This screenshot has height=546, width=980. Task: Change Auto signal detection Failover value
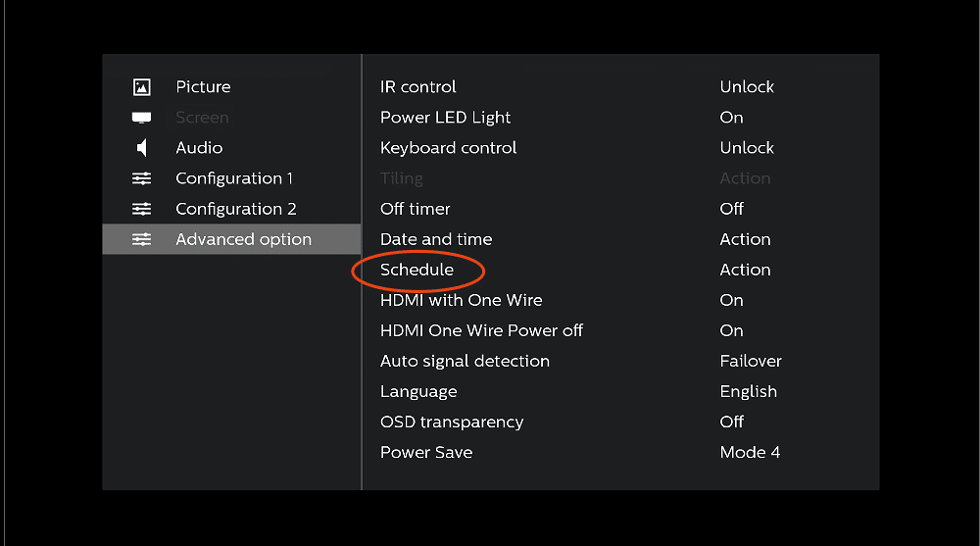click(x=751, y=361)
